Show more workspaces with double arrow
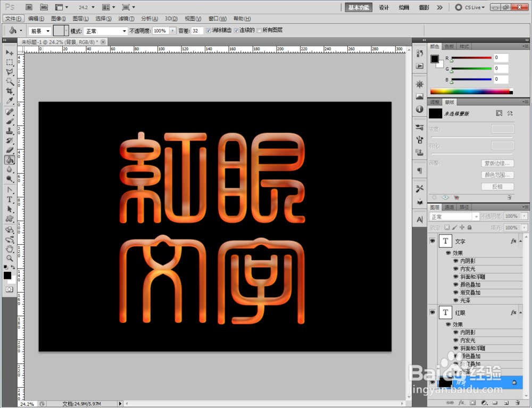The image size is (532, 408). tap(440, 7)
